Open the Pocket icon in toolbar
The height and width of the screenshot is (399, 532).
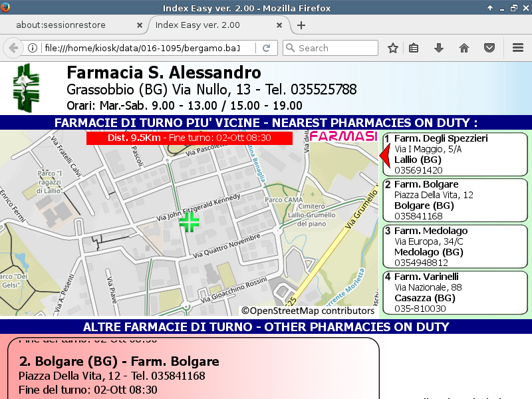[489, 48]
